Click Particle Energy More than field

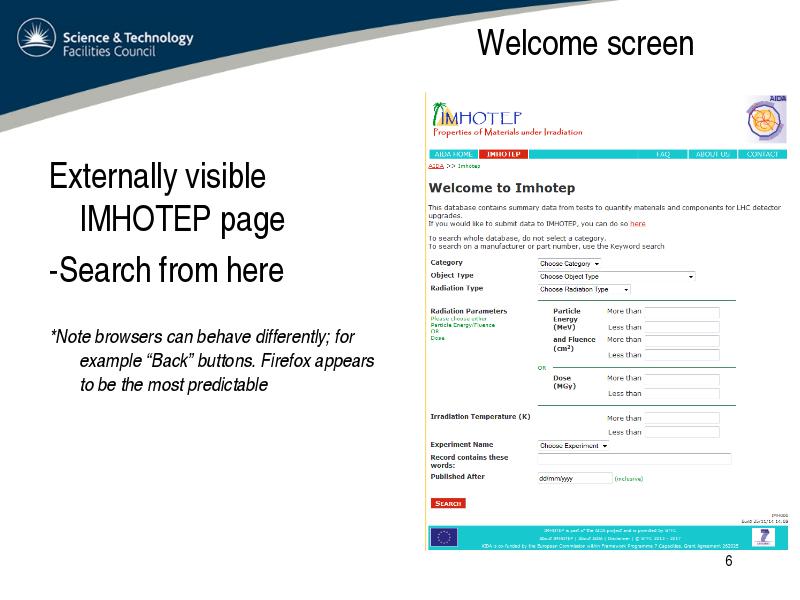(x=682, y=312)
